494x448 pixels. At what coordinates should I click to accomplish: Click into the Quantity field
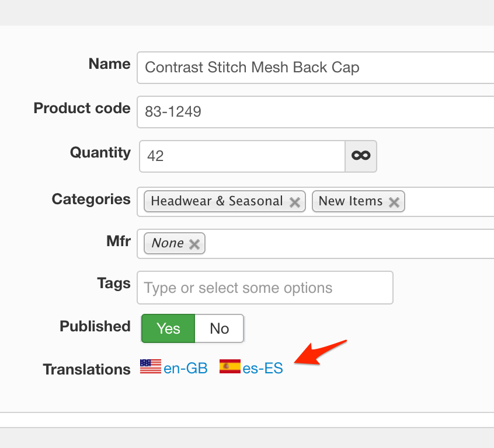click(x=242, y=156)
